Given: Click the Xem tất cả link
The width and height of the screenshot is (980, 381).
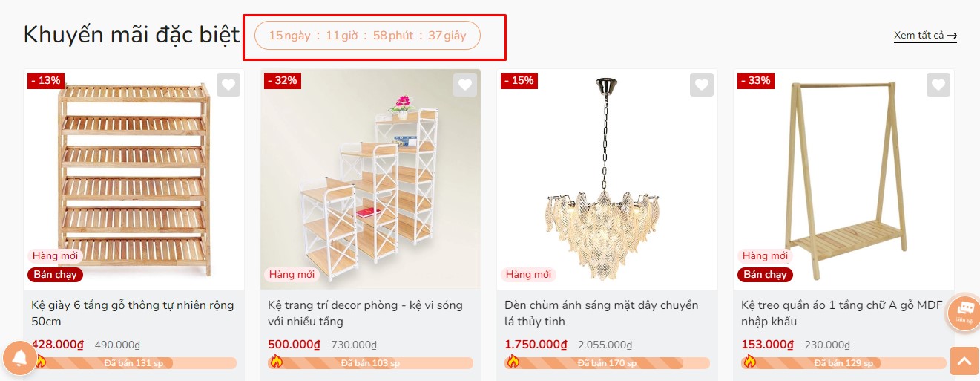Looking at the screenshot, I should tap(925, 36).
